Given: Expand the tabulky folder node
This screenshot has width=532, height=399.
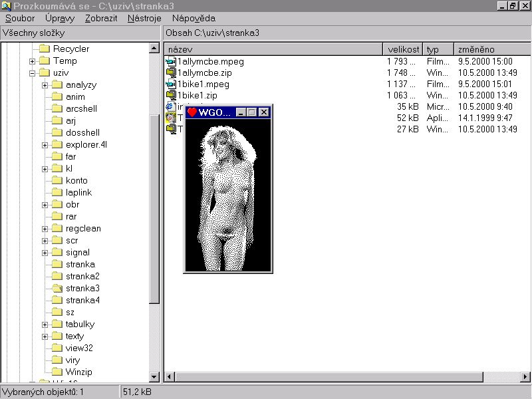Looking at the screenshot, I should point(45,325).
